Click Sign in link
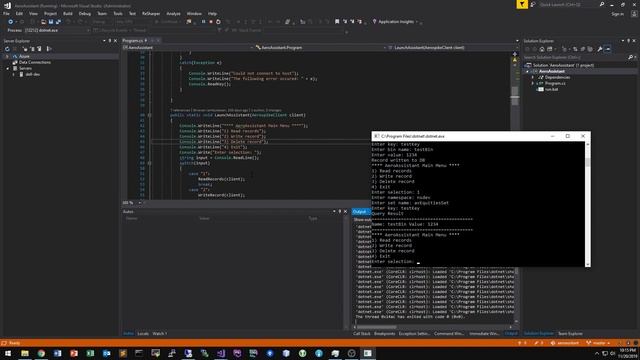The image size is (640, 360). coord(617,13)
